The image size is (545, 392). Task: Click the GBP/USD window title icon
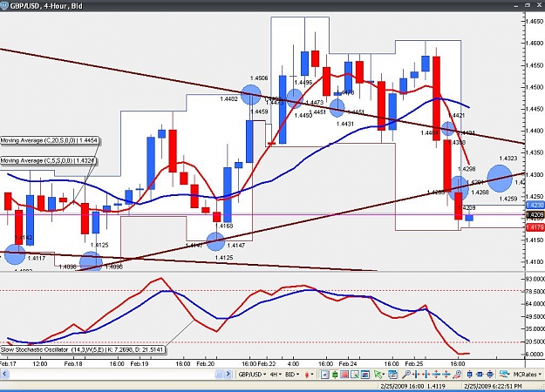tap(4, 6)
